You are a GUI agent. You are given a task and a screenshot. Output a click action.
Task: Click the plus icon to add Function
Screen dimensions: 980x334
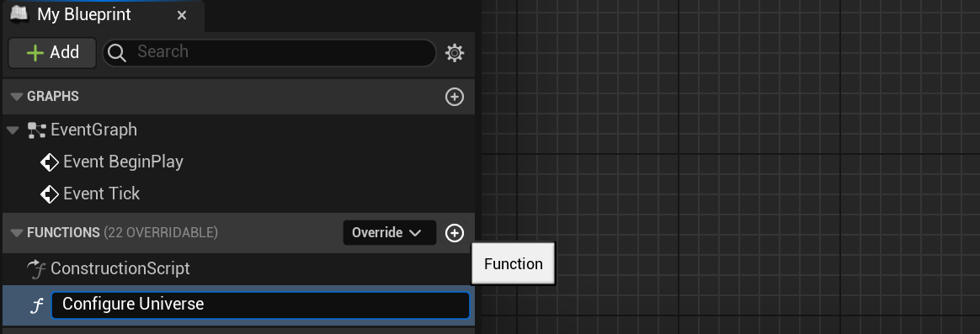pos(455,233)
